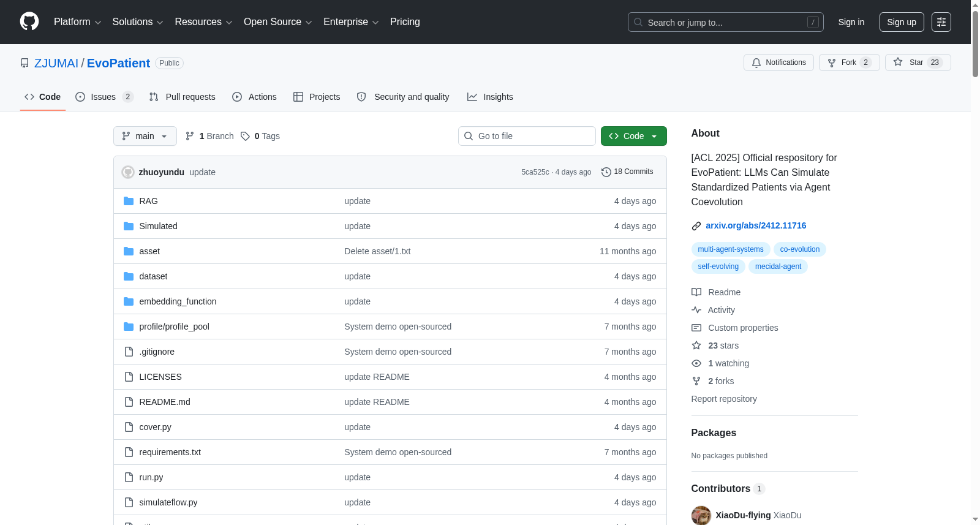Click the folder icon for embedding_function

[129, 301]
